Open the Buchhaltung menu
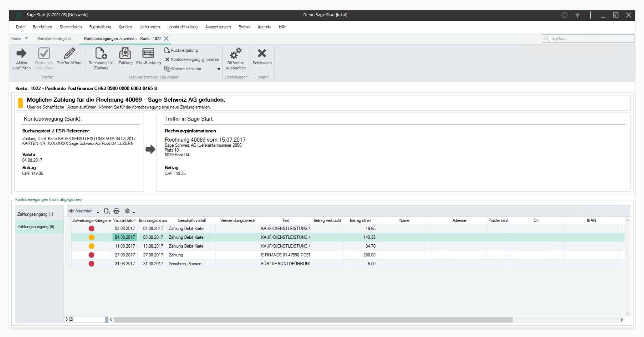This screenshot has width=644, height=337. coord(100,27)
